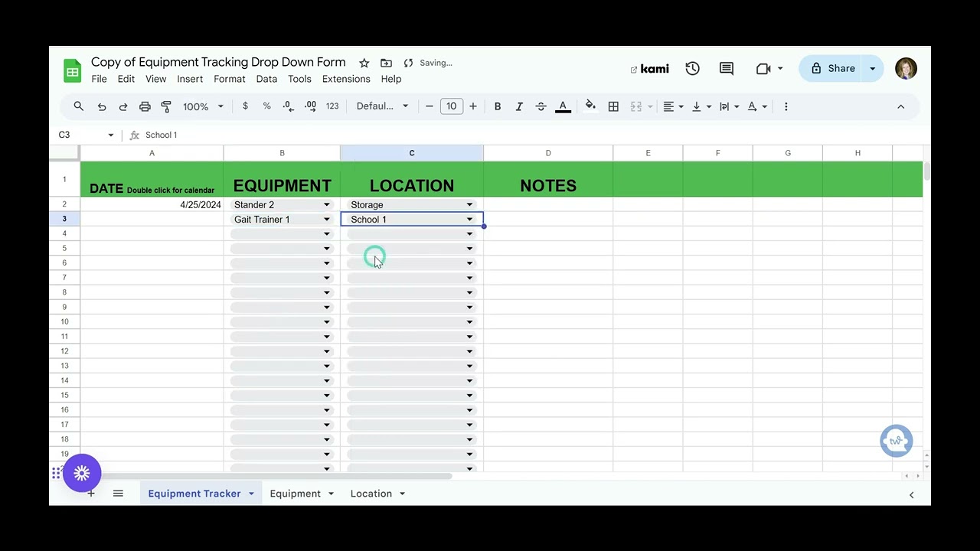
Task: Open the borders menu
Action: (613, 106)
